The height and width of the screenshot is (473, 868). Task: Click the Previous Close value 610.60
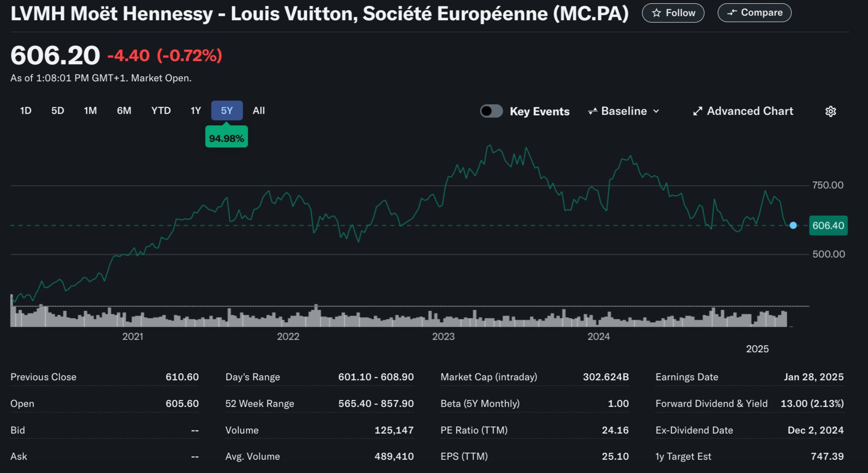[182, 377]
